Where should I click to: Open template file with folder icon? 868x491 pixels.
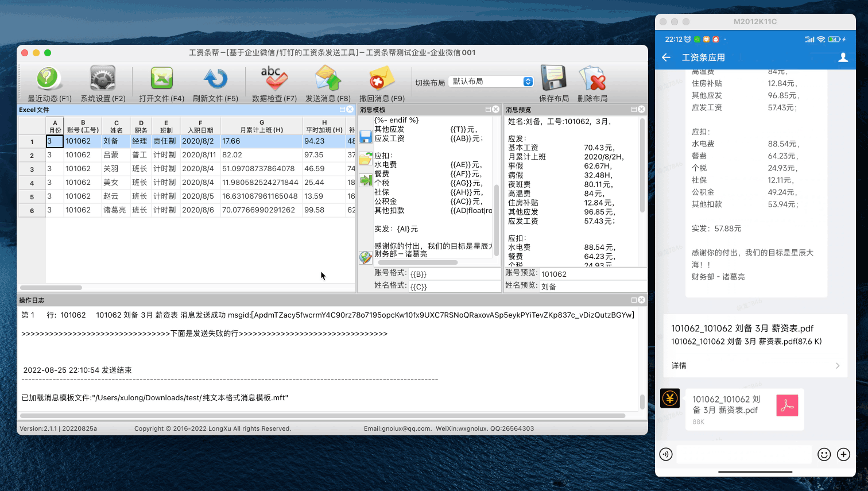click(366, 158)
